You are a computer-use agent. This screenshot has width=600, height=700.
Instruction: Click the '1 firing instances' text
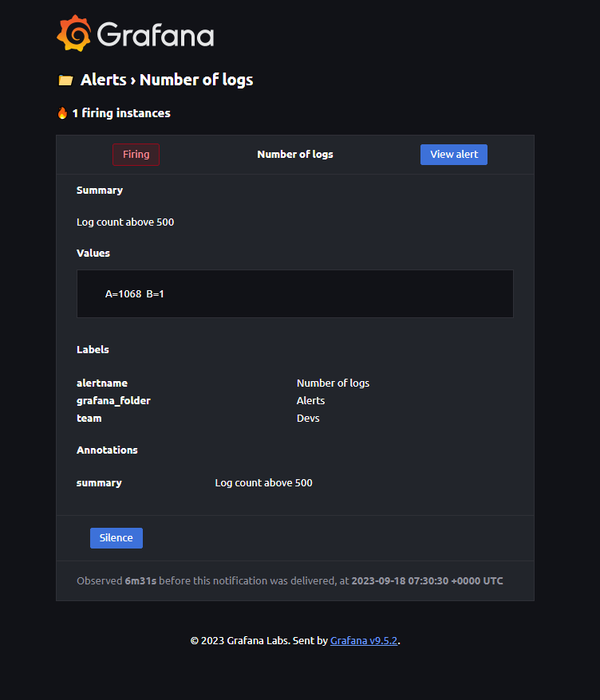[121, 113]
